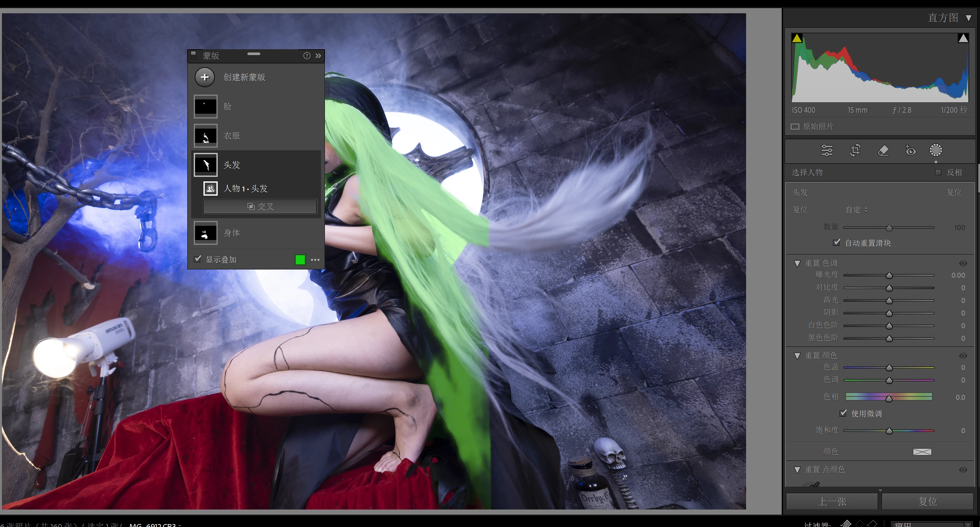Image resolution: width=980 pixels, height=527 pixels.
Task: Select the Edit sliders tool icon
Action: tap(827, 150)
